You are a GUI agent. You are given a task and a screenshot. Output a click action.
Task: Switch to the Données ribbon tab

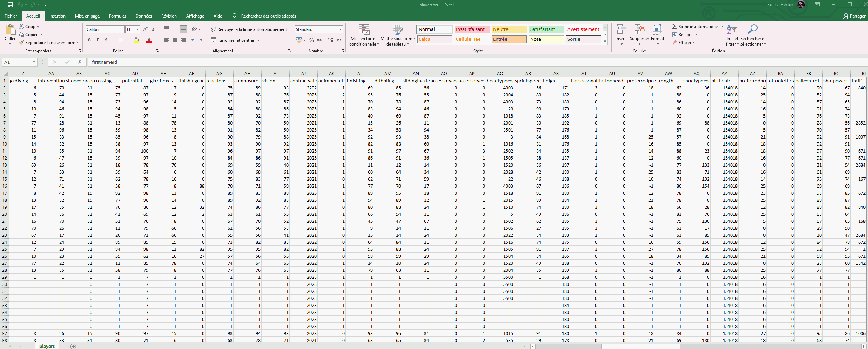[x=144, y=16]
